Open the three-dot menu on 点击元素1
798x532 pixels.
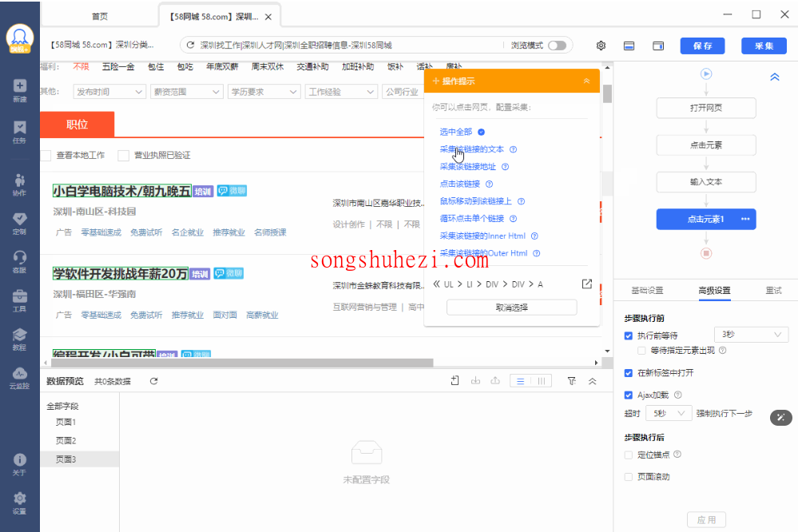(745, 219)
